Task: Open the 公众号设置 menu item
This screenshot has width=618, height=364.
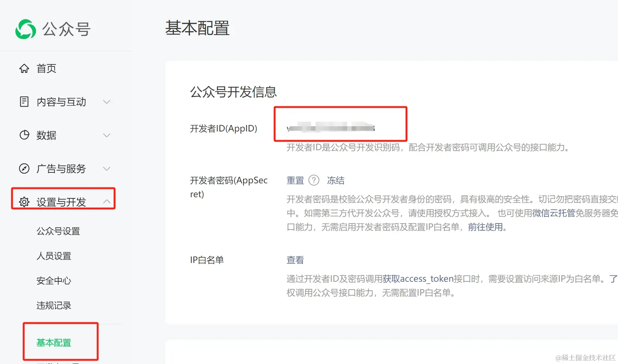Action: pyautogui.click(x=58, y=231)
